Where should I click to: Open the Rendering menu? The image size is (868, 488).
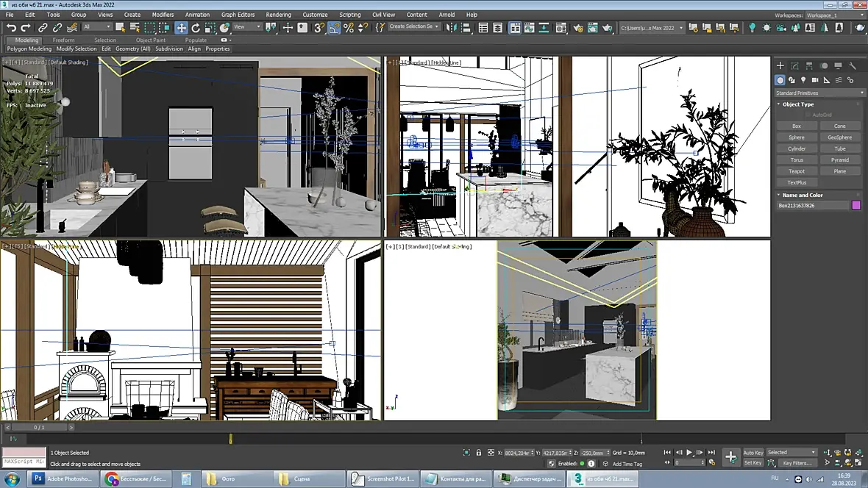pyautogui.click(x=279, y=15)
